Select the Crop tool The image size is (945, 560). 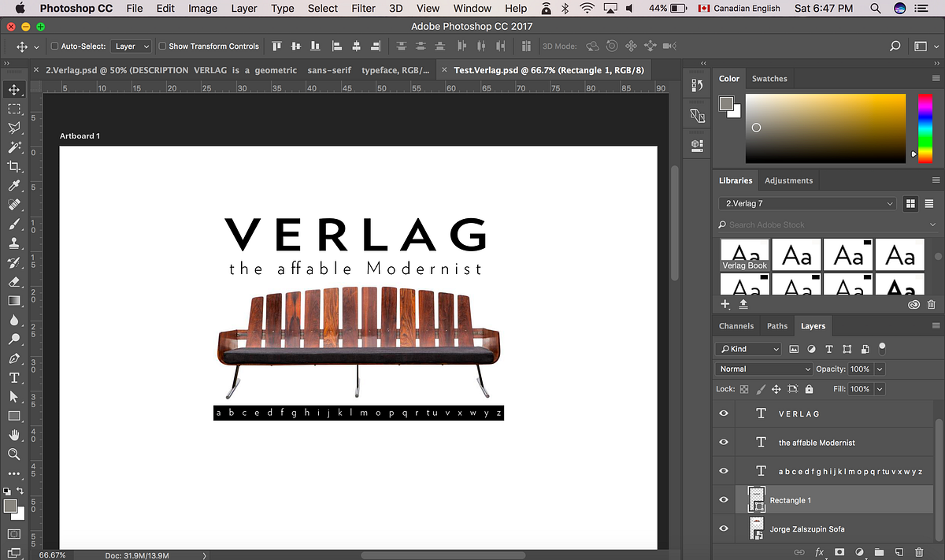pos(14,166)
